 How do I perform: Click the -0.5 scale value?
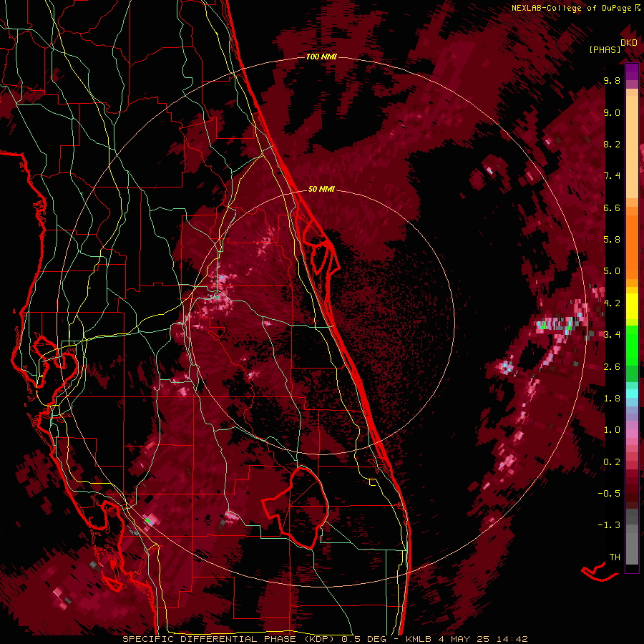pos(609,494)
